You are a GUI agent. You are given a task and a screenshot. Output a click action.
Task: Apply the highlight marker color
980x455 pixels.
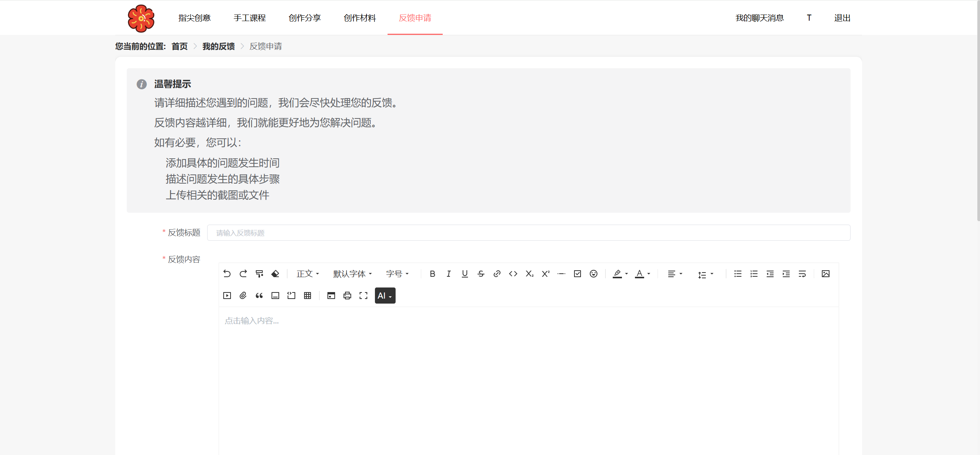tap(617, 274)
